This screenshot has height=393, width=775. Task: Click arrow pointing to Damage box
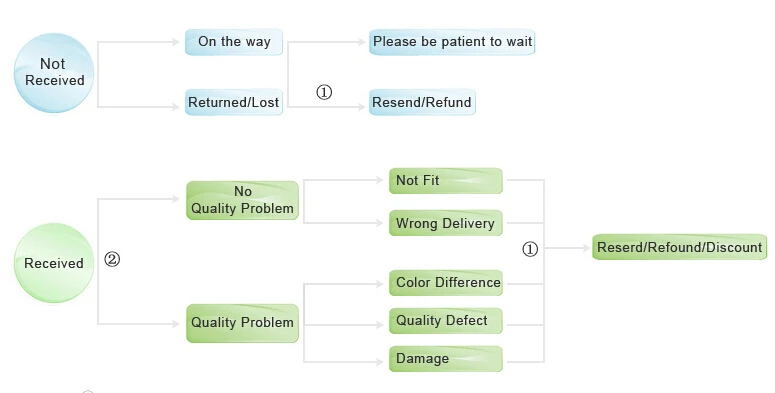coord(379,362)
